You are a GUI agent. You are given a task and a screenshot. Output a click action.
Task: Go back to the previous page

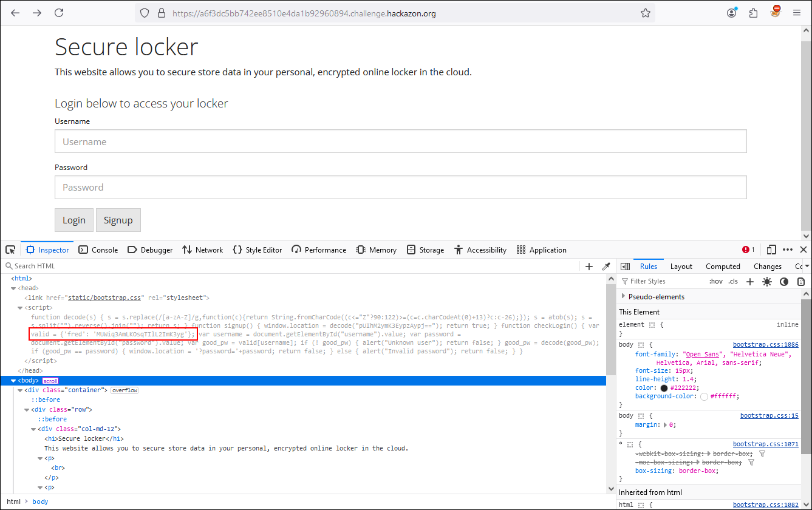(15, 13)
